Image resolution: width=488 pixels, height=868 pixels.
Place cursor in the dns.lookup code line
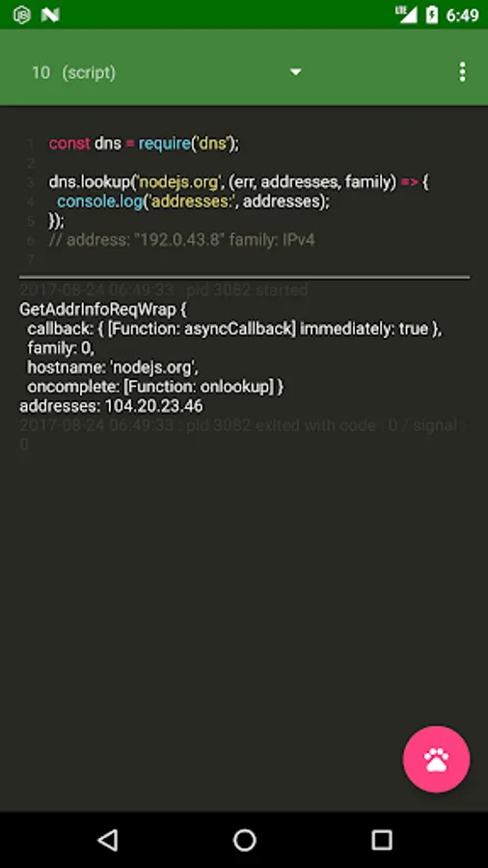239,182
